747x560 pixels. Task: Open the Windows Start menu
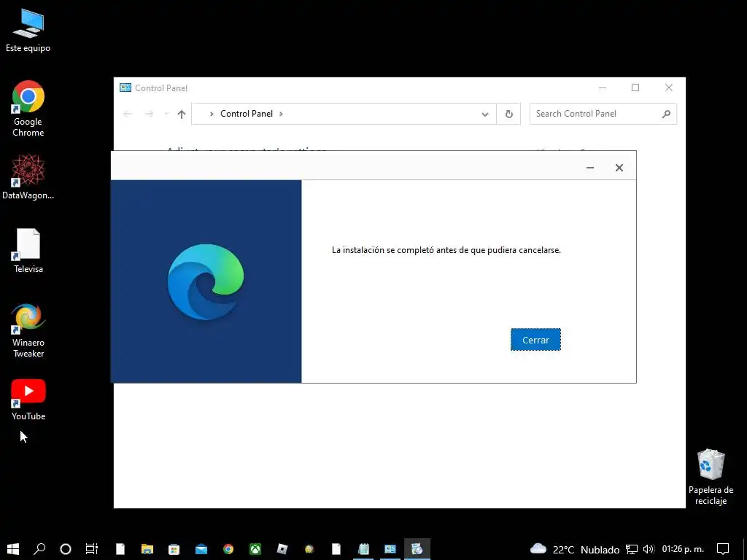13,549
